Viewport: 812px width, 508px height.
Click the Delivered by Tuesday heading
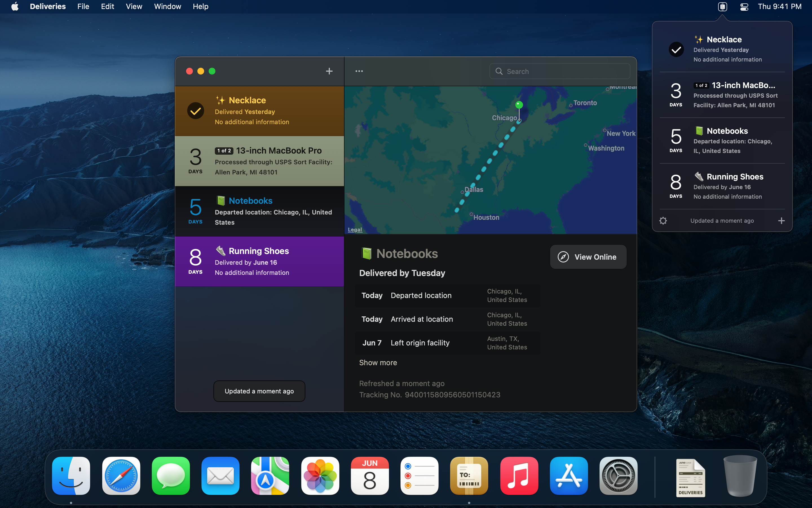point(402,273)
